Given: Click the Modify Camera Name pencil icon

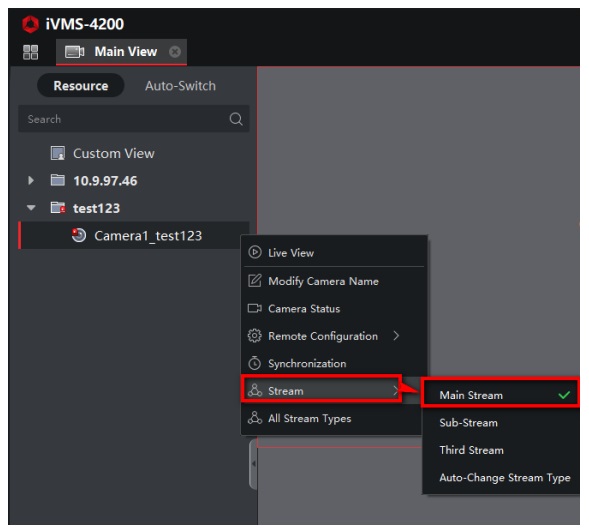Looking at the screenshot, I should coord(255,281).
